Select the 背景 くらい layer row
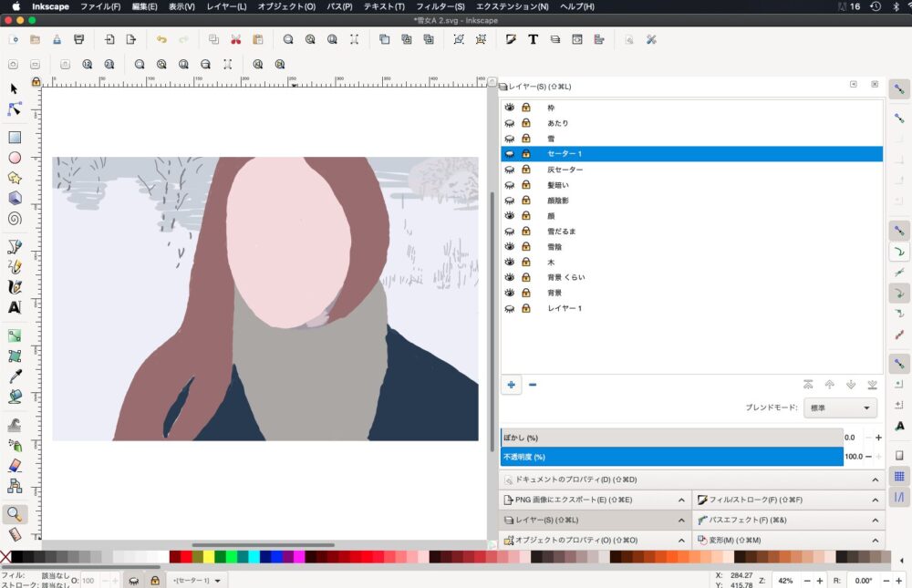 pyautogui.click(x=566, y=277)
